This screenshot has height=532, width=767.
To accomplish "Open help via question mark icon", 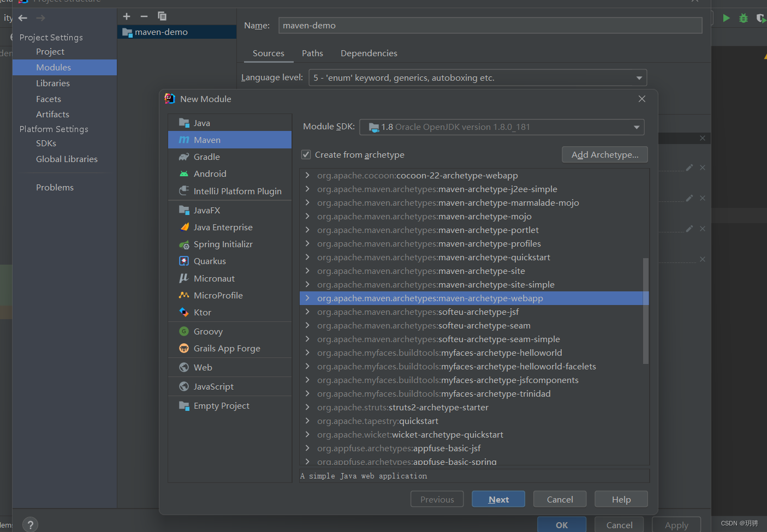I will pos(31,525).
